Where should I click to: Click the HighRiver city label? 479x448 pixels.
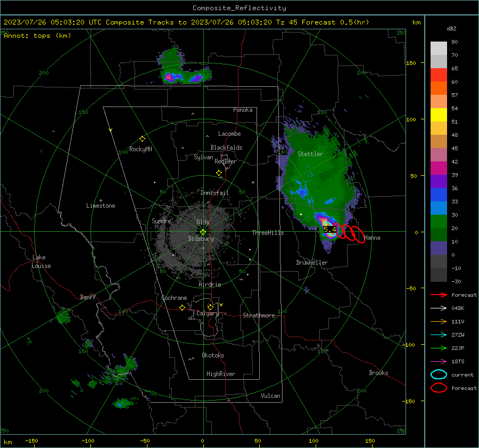(x=221, y=374)
